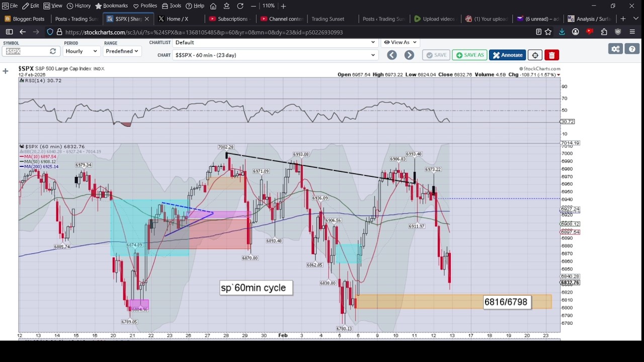Open the browser hamburger menu
Screen dimensions: 644x362
point(632,32)
